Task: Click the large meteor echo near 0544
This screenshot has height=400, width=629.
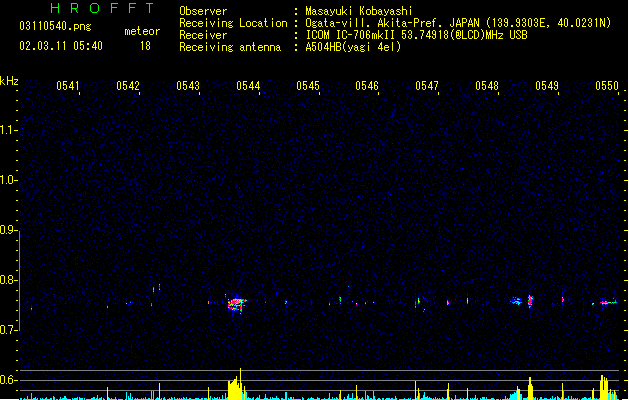Action: [236, 304]
